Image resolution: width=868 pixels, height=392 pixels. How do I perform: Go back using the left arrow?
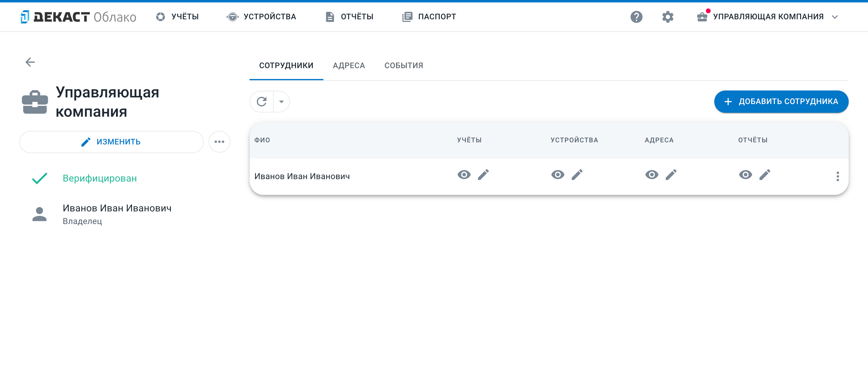point(30,62)
